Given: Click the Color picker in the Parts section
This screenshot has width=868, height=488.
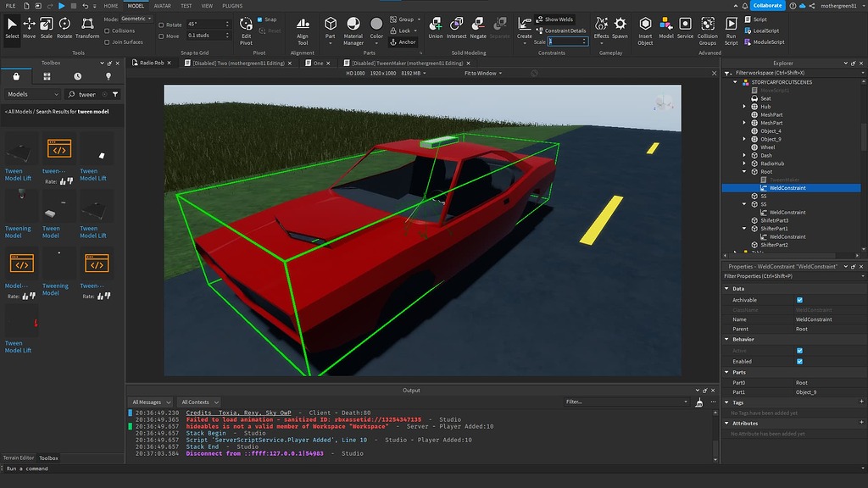Looking at the screenshot, I should 376,25.
